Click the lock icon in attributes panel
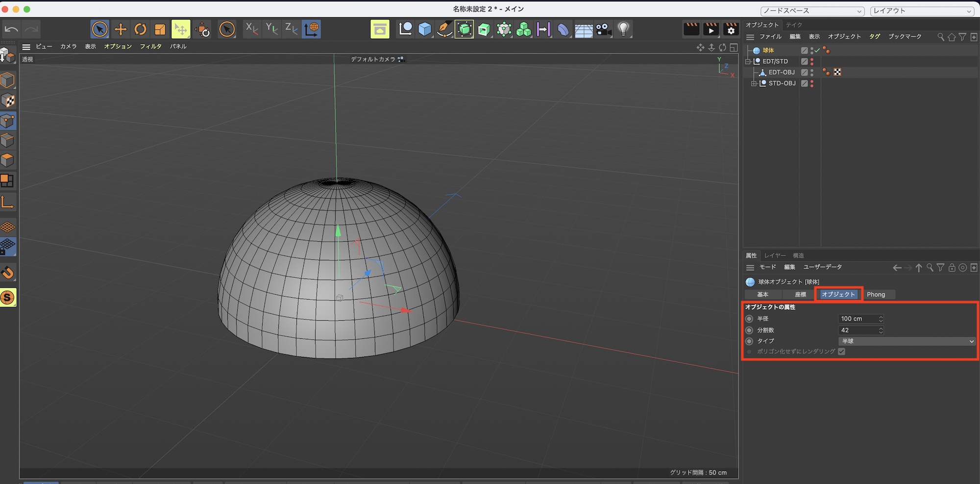Viewport: 980px width, 484px height. [952, 268]
